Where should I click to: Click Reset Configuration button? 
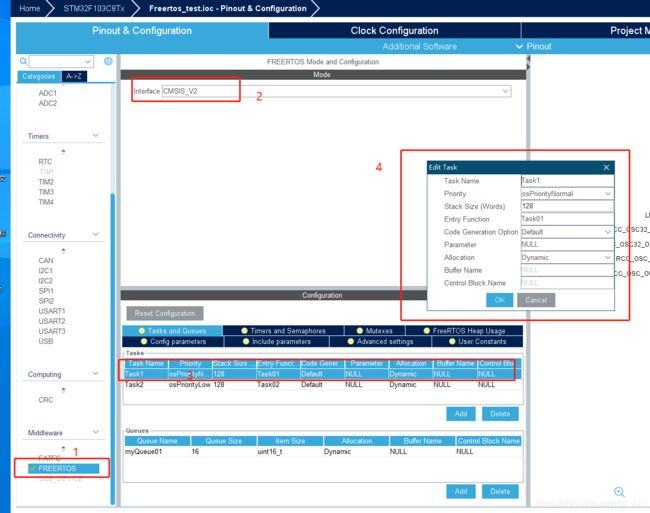[165, 313]
